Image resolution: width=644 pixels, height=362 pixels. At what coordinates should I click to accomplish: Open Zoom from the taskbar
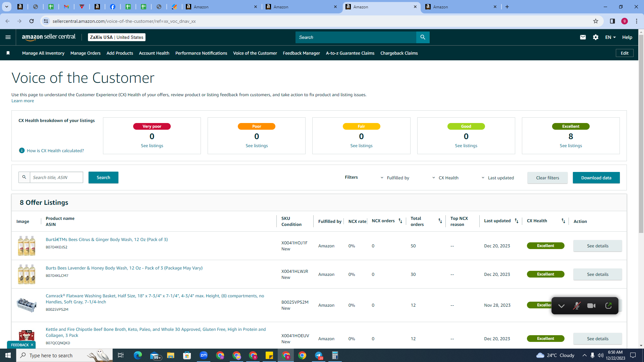204,355
